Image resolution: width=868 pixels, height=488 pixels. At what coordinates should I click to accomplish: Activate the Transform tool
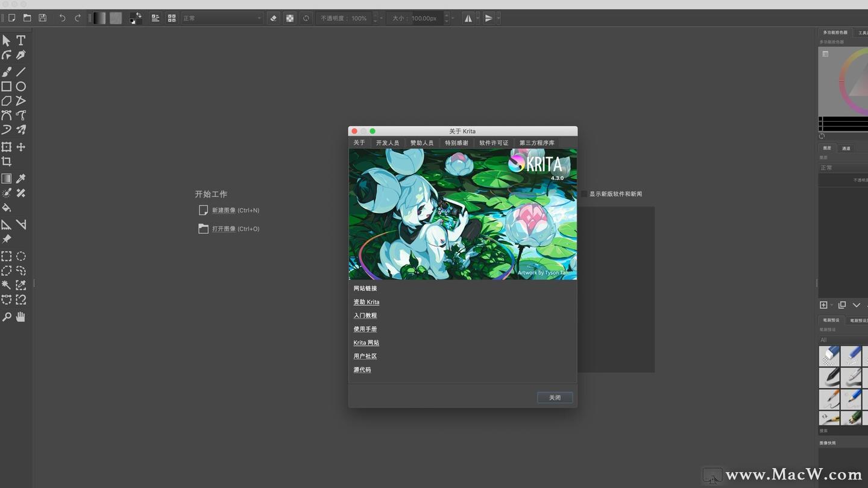(7, 147)
